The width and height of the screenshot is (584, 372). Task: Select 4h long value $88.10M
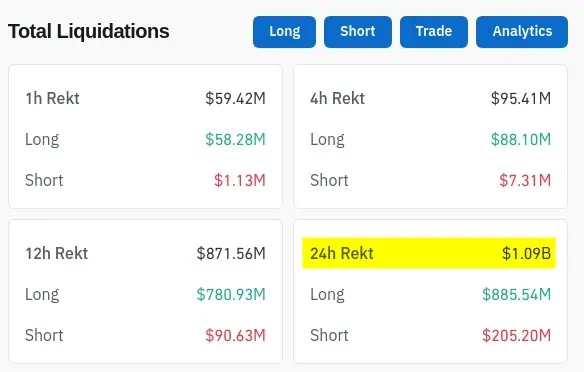[521, 140]
